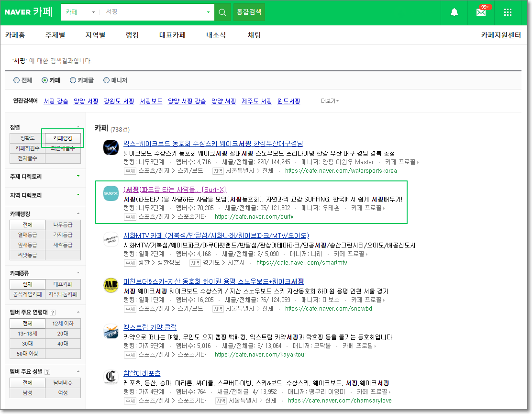
Task: Select the 카페글 search scope radio
Action: point(73,80)
